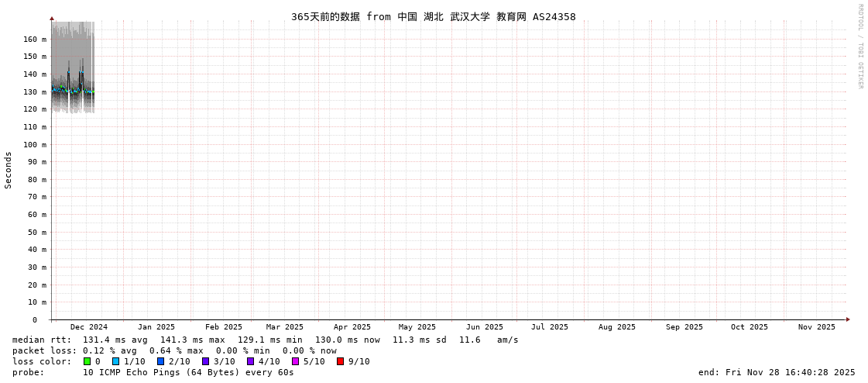Screen dimensions: 868x383
Task: Click the red 9/10 loss color swatch
Action: pos(341,361)
